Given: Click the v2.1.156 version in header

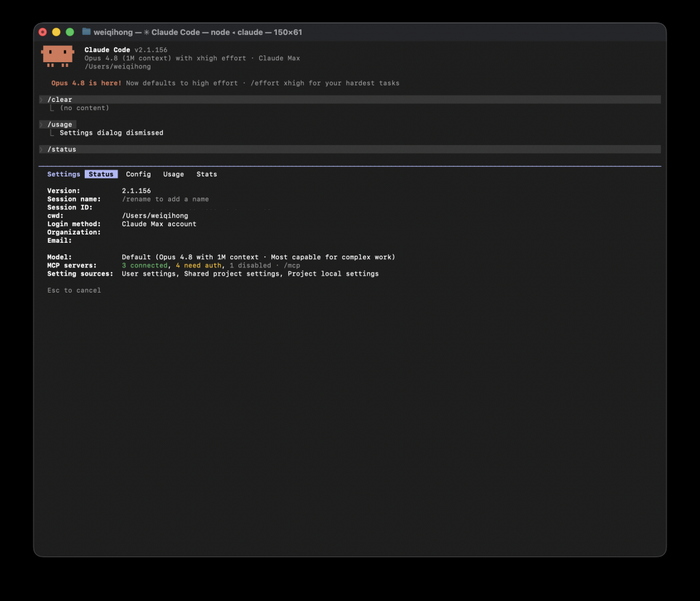Looking at the screenshot, I should point(151,50).
